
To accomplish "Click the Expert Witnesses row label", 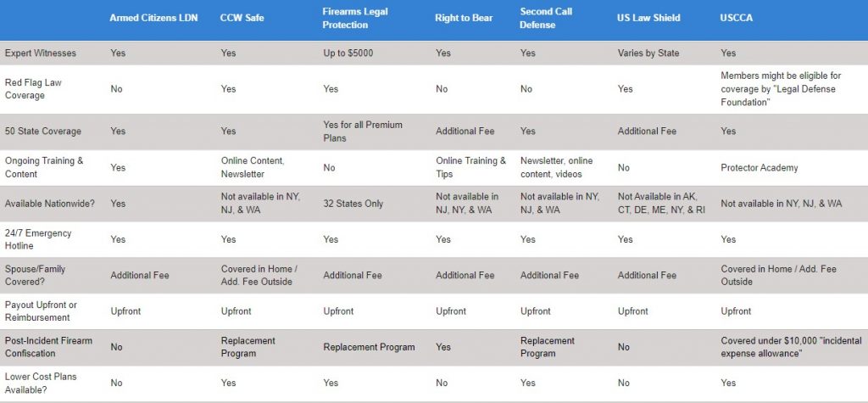I will tap(41, 53).
